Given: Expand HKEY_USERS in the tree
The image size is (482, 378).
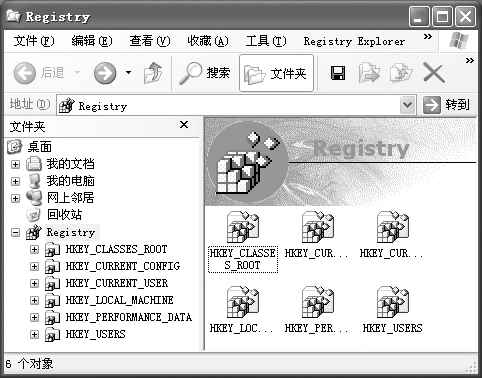Looking at the screenshot, I should (34, 334).
